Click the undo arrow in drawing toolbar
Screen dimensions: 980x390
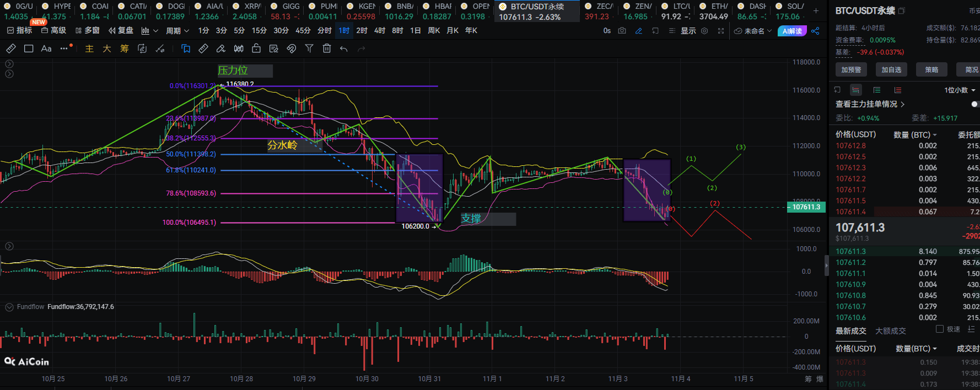click(344, 49)
